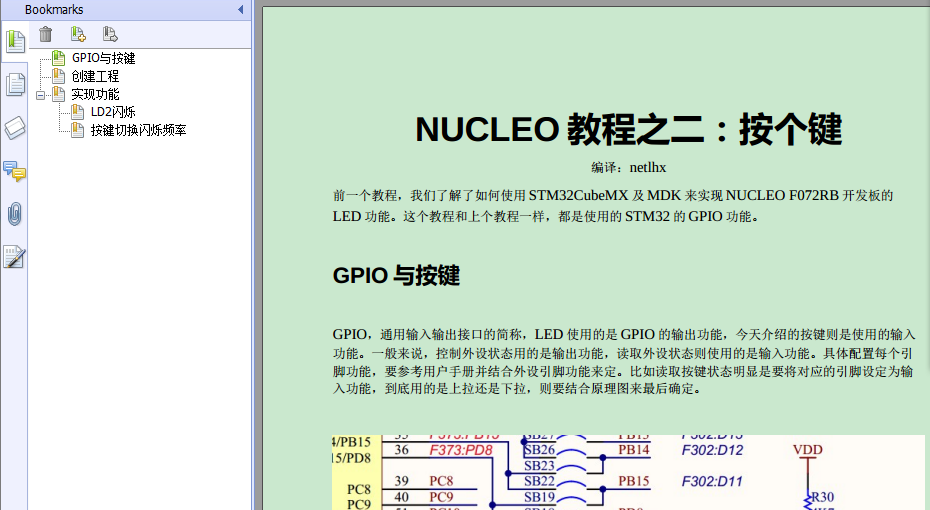Open the Bookmarks panel icon in sidebar
Image resolution: width=930 pixels, height=510 pixels.
(15, 42)
